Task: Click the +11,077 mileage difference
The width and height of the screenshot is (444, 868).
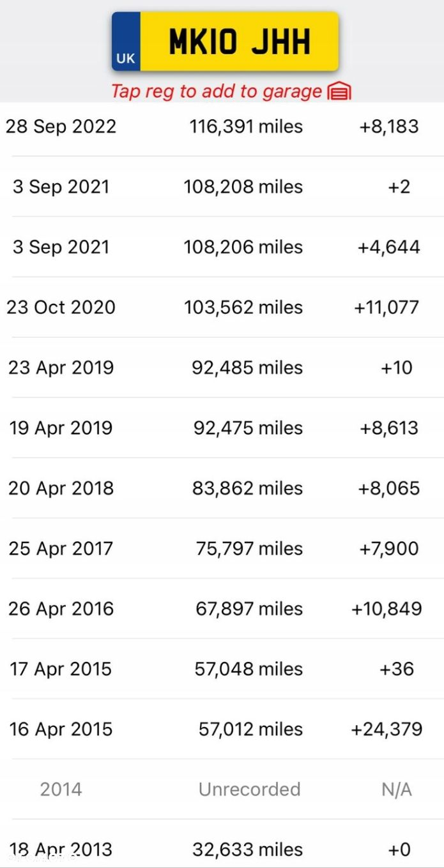Action: click(387, 307)
